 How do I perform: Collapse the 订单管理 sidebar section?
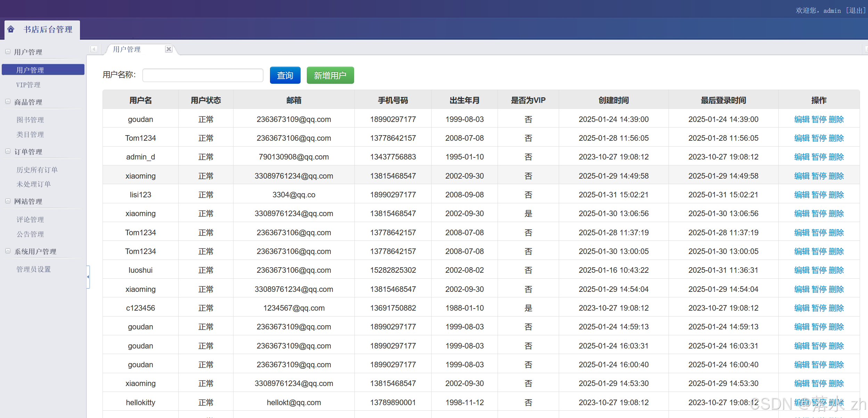(x=8, y=151)
